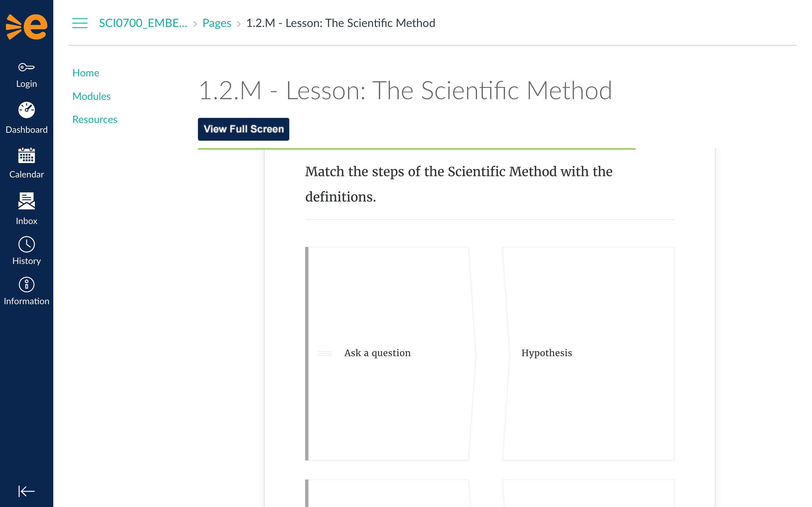Open the Modules course menu item

pyautogui.click(x=91, y=96)
